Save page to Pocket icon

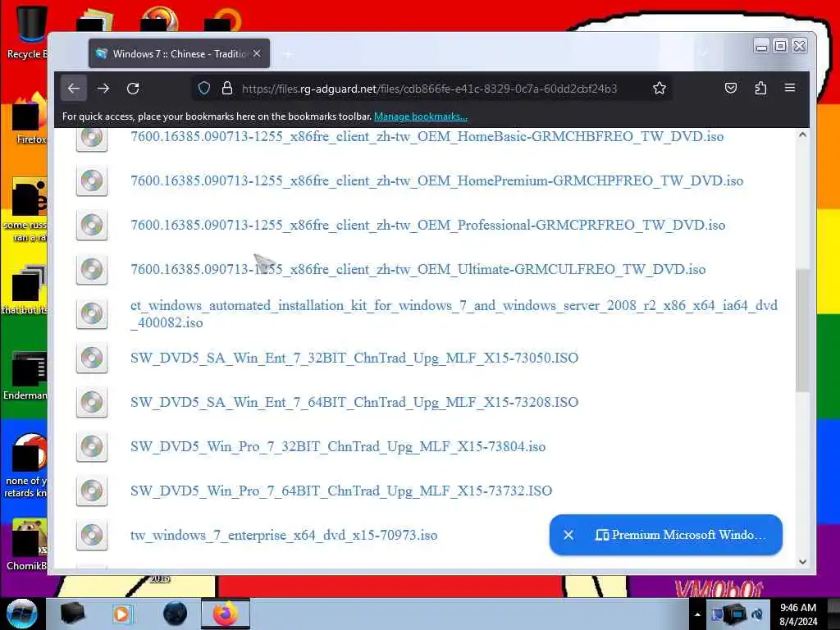731,89
